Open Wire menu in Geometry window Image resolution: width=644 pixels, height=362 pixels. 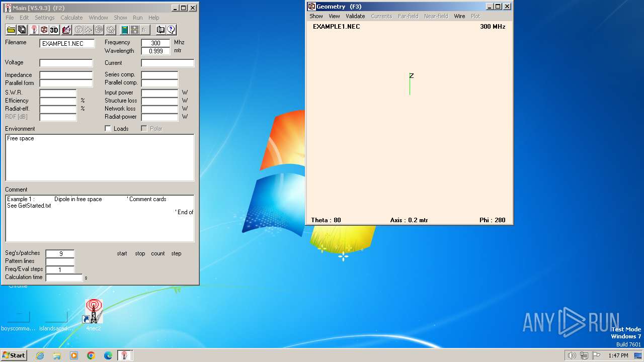click(x=459, y=16)
